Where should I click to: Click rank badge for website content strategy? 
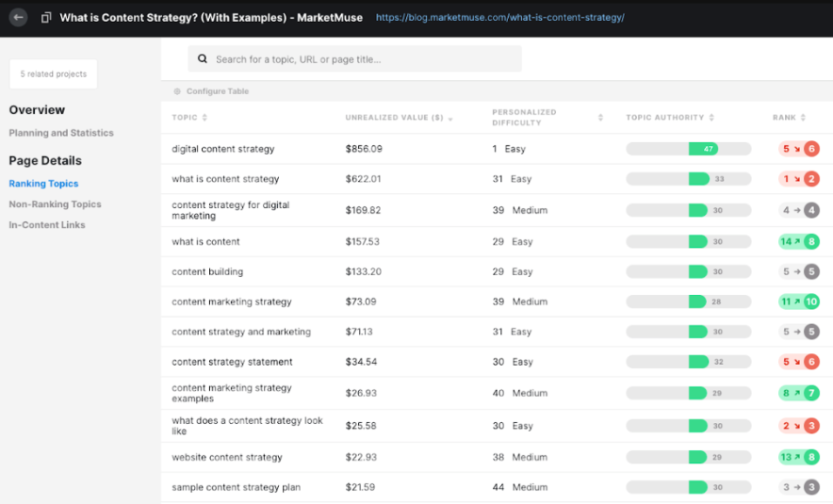tap(799, 458)
